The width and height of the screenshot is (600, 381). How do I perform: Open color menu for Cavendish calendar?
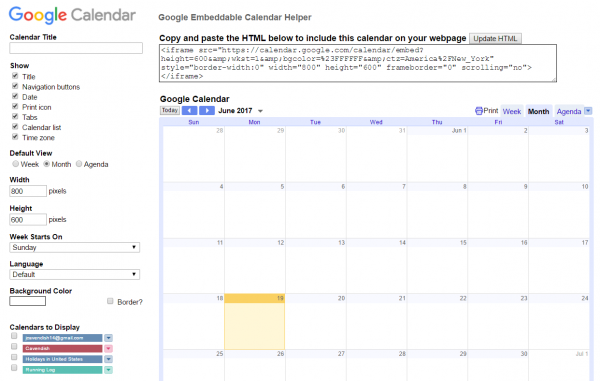(109, 349)
